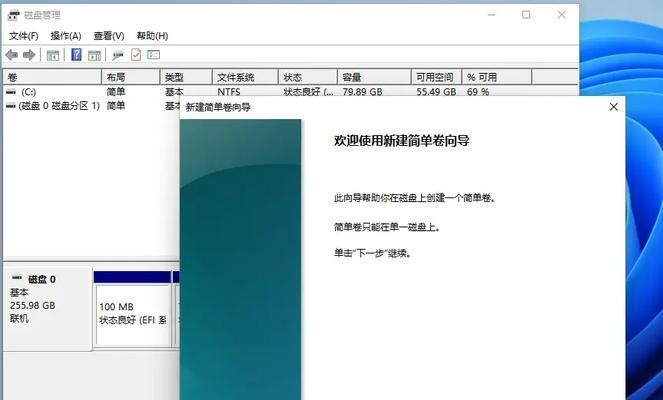Click the 55.49 GB free space cell
The width and height of the screenshot is (663, 400).
[436, 92]
